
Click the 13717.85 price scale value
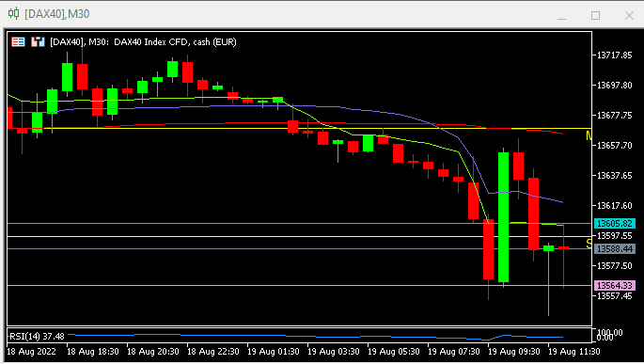pos(614,55)
